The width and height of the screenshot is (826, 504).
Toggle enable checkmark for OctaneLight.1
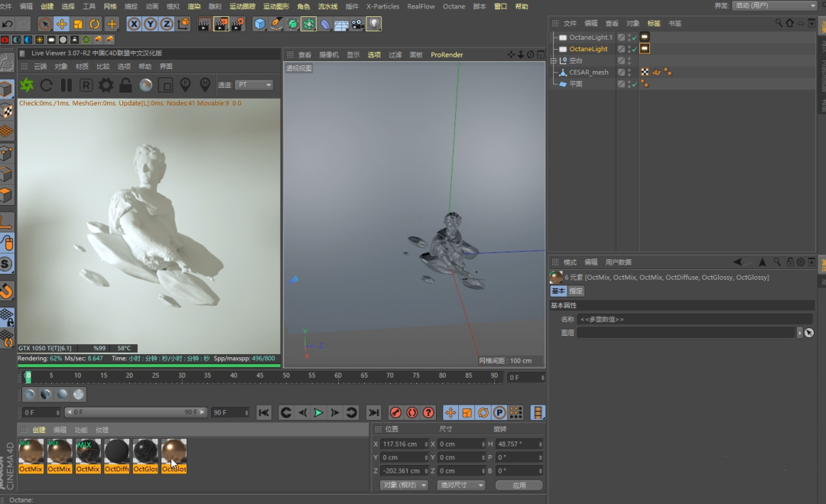coord(635,37)
